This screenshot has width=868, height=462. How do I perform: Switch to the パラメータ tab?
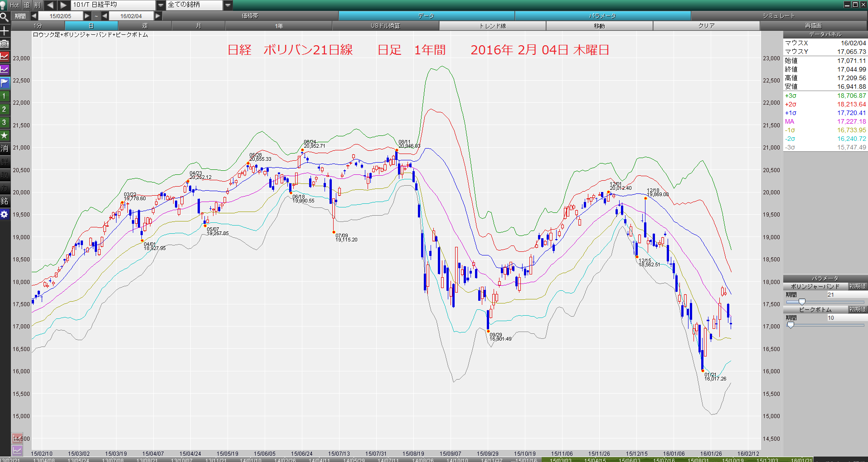click(x=603, y=16)
